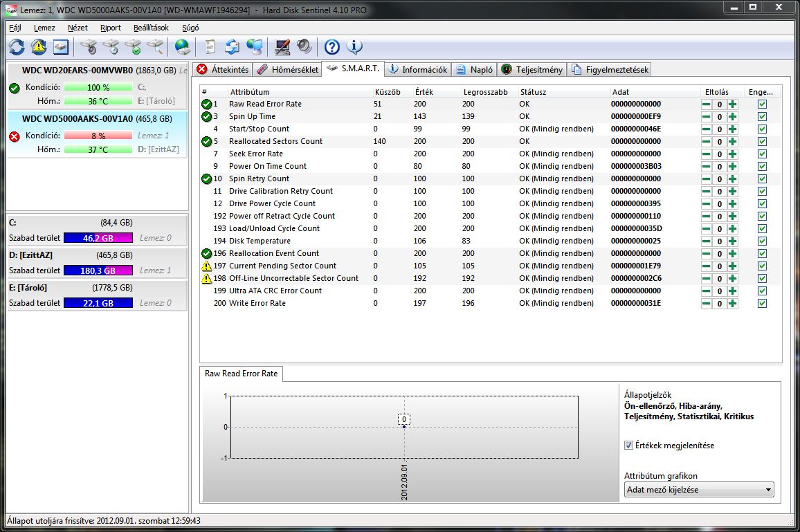
Task: Open the Attribútum grafikon dropdown
Action: coord(699,490)
